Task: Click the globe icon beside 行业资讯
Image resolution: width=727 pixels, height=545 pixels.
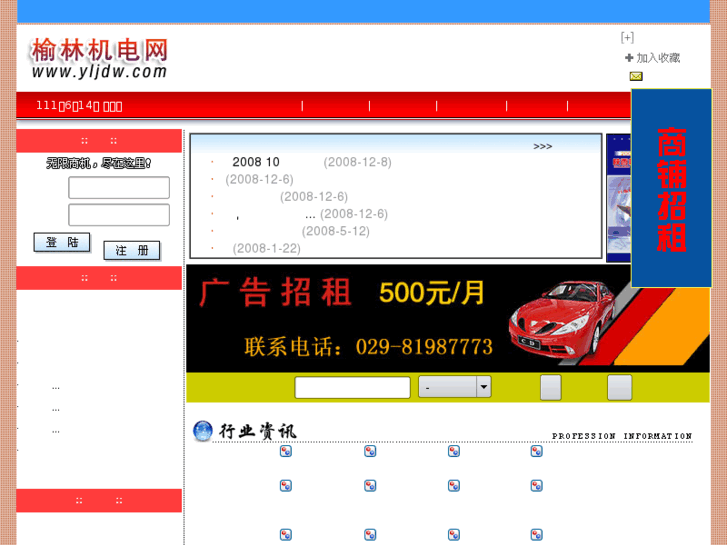Action: pyautogui.click(x=203, y=431)
